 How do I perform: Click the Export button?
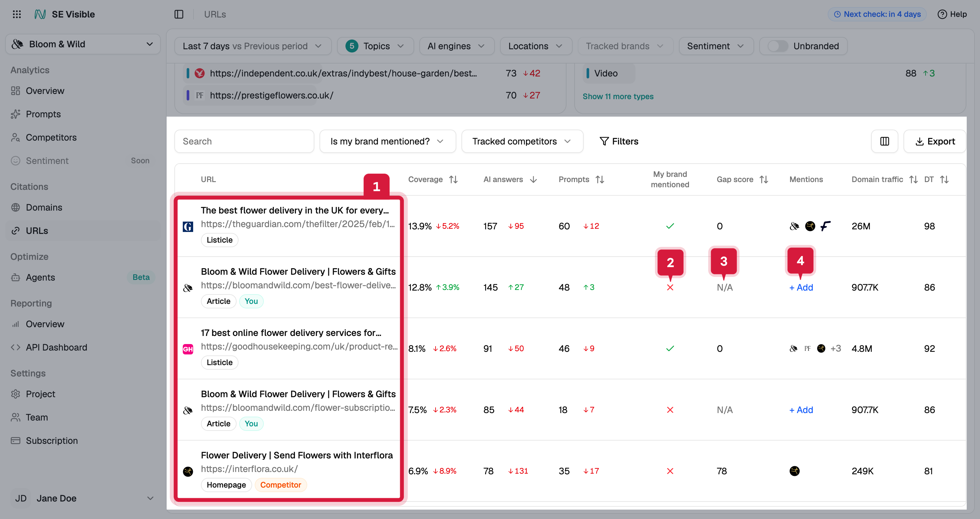[x=935, y=142]
